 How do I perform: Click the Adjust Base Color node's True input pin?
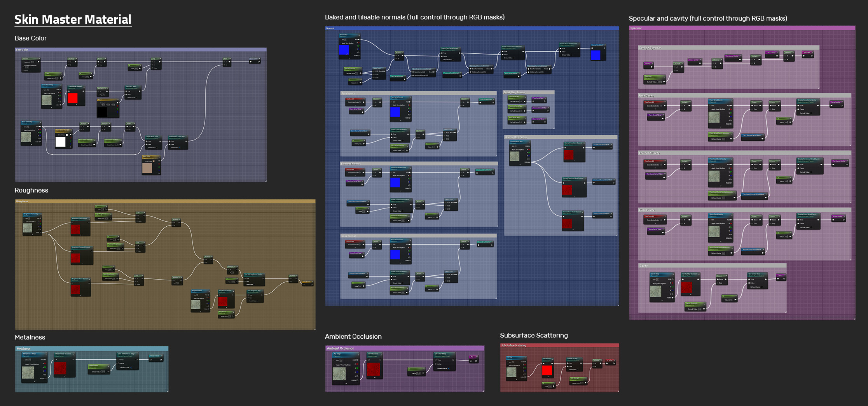point(147,141)
